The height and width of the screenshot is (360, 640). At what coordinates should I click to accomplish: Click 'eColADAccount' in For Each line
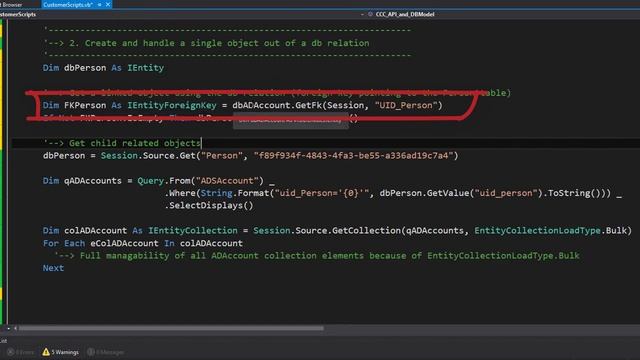pyautogui.click(x=124, y=243)
